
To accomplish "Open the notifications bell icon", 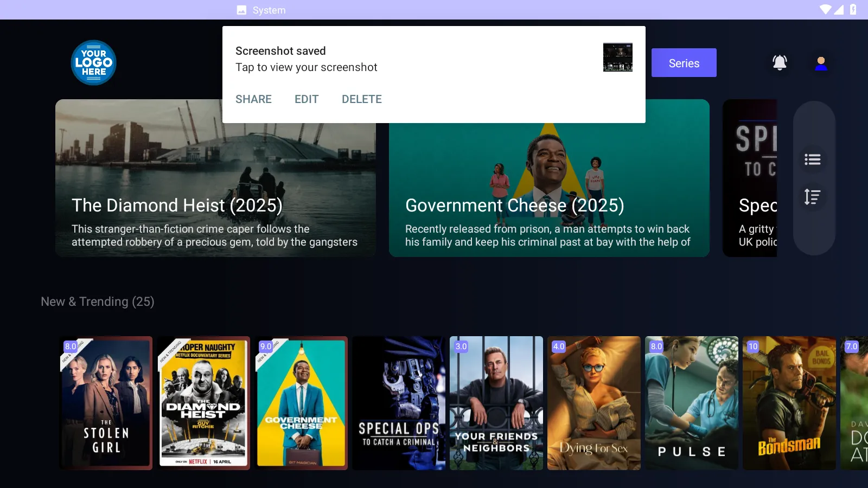I will coord(780,63).
